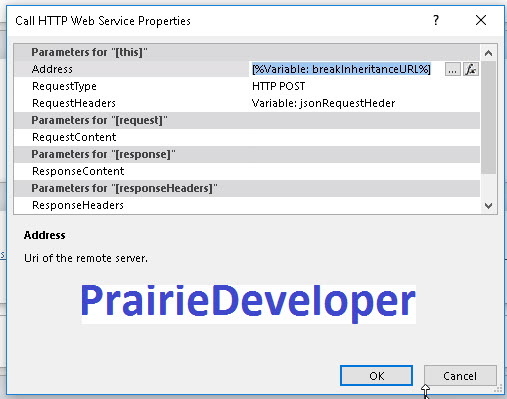Click the scroll down arrow in the parameters list

click(x=489, y=206)
